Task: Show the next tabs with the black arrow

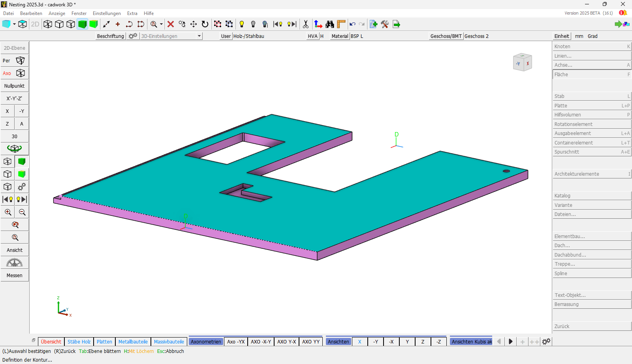Action: pyautogui.click(x=510, y=341)
